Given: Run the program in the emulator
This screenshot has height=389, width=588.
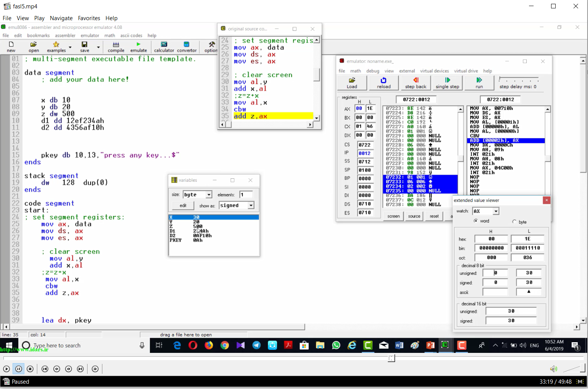Looking at the screenshot, I should click(479, 83).
